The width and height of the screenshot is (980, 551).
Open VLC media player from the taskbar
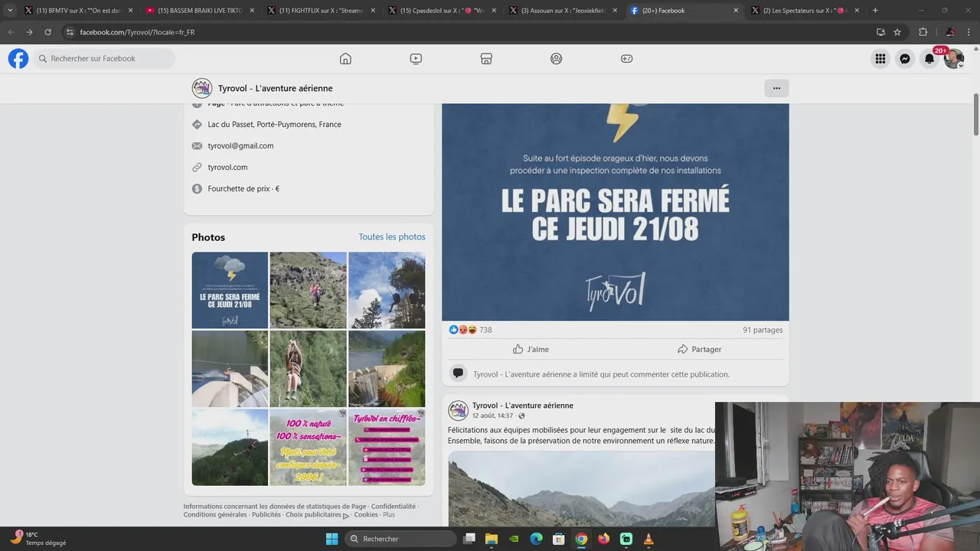[x=648, y=539]
